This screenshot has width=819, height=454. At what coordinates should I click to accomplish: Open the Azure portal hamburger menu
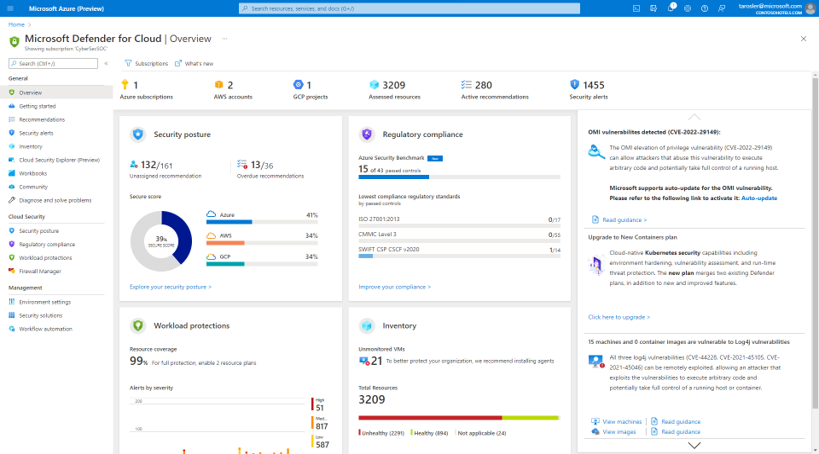[x=10, y=8]
